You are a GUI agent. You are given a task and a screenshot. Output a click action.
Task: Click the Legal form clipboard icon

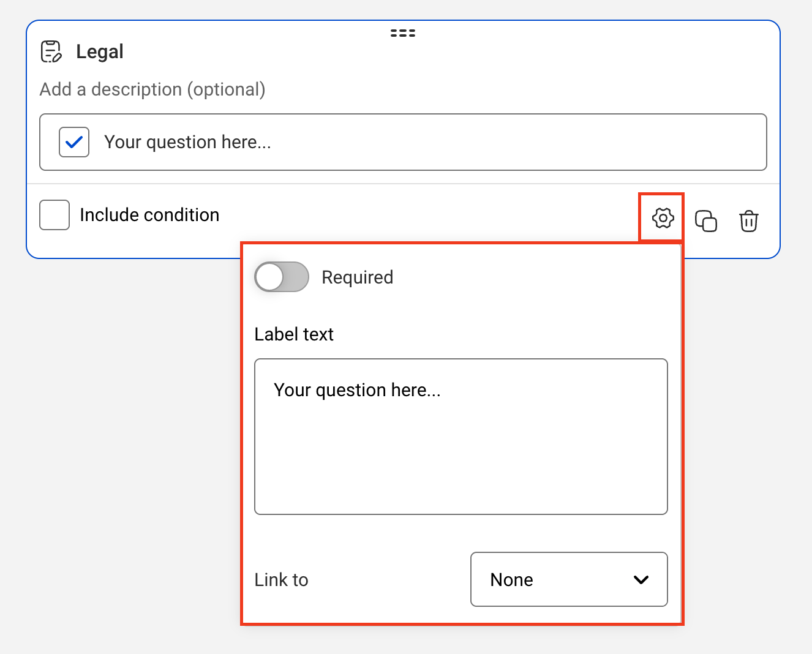tap(51, 51)
